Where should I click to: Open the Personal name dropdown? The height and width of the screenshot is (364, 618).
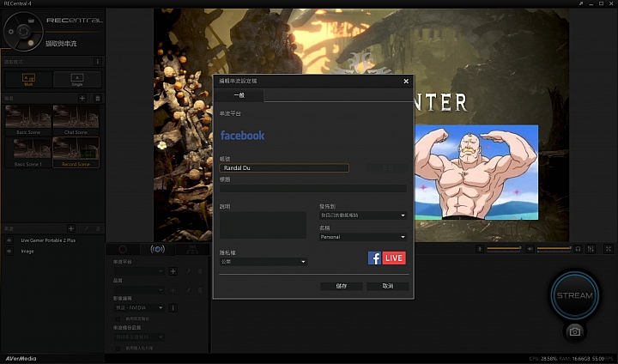tap(362, 237)
